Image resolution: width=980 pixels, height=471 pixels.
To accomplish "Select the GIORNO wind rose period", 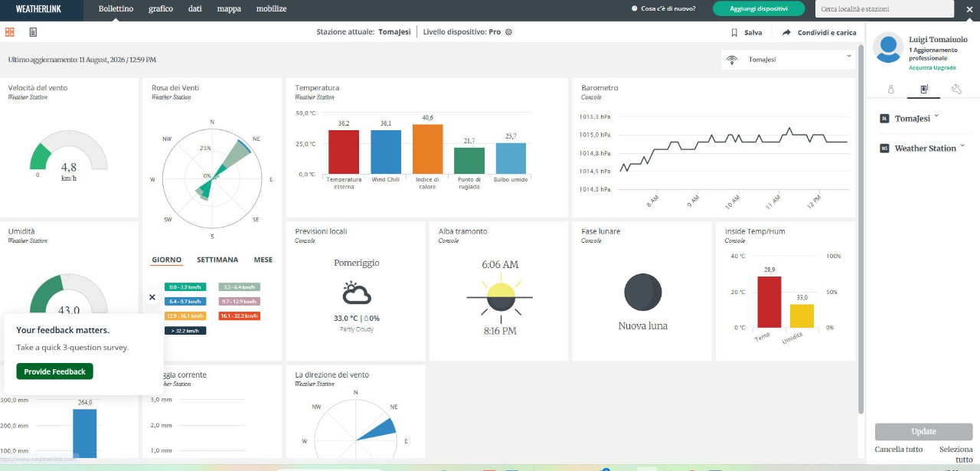I will 167,260.
